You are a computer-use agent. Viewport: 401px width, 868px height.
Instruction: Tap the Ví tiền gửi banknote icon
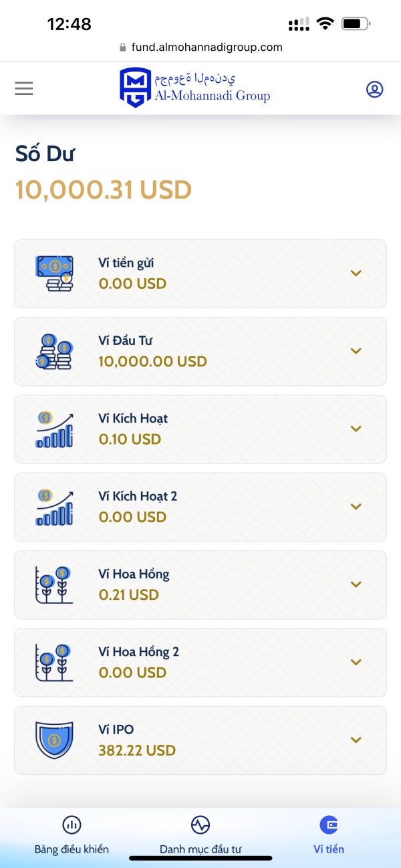point(54,273)
